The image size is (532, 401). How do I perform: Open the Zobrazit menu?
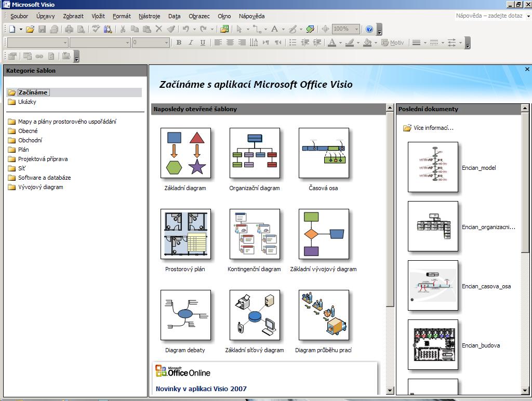(73, 16)
